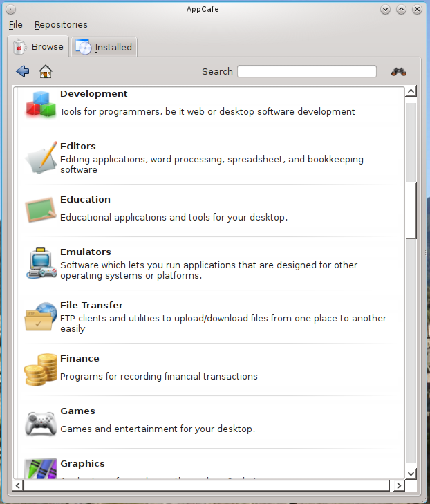Go to the AppCafe home icon
The width and height of the screenshot is (430, 504).
point(46,71)
